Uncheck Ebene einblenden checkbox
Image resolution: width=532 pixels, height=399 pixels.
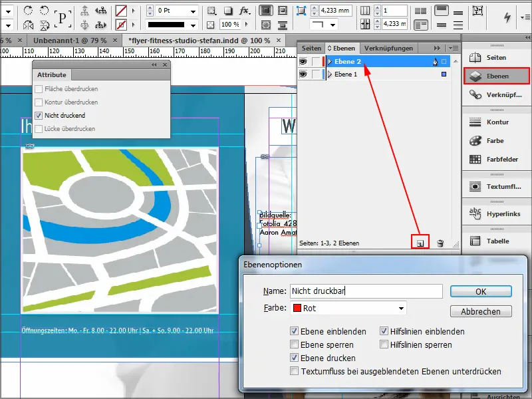point(294,331)
